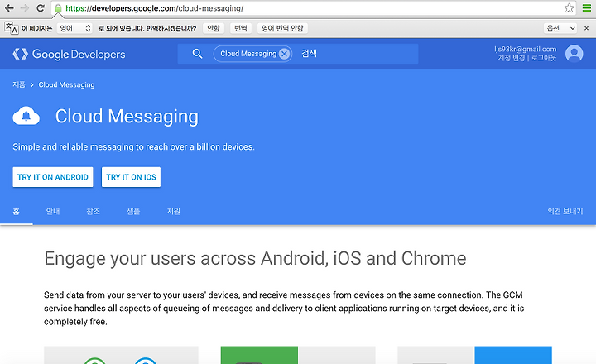Click the Cloud Messaging search chip label

point(248,54)
